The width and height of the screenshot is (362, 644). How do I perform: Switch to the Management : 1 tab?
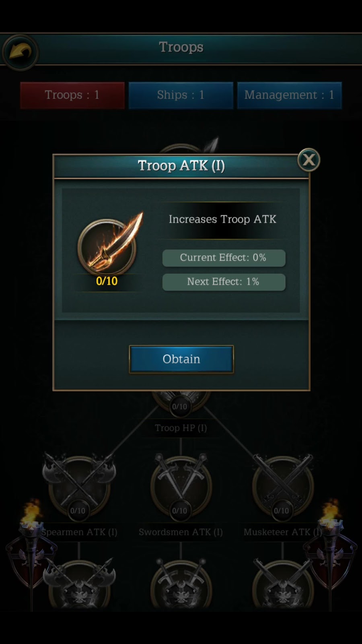point(290,95)
